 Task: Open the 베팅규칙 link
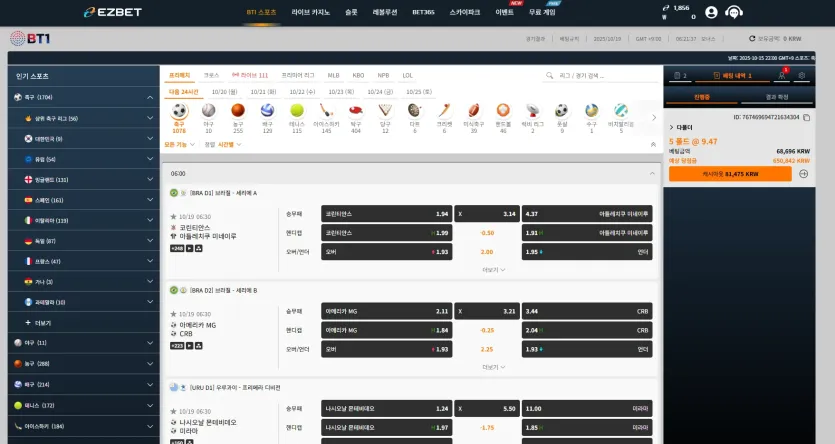(569, 39)
